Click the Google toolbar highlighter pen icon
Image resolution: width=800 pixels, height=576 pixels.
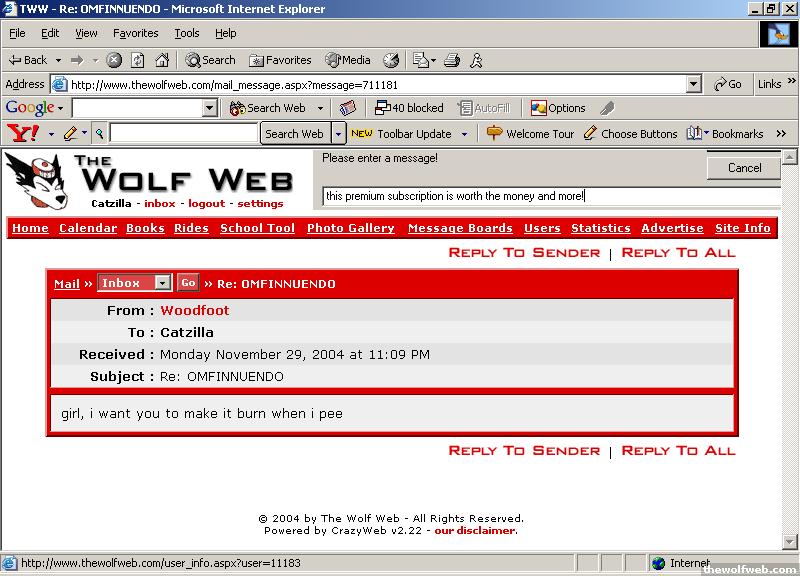[607, 108]
